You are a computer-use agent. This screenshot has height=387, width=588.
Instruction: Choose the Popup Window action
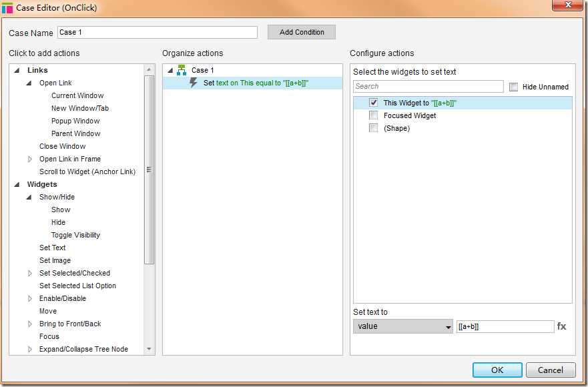(75, 121)
